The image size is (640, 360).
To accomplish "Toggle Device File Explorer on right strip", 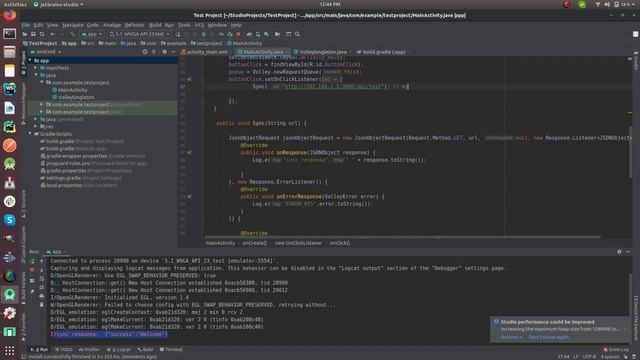I will [x=636, y=318].
